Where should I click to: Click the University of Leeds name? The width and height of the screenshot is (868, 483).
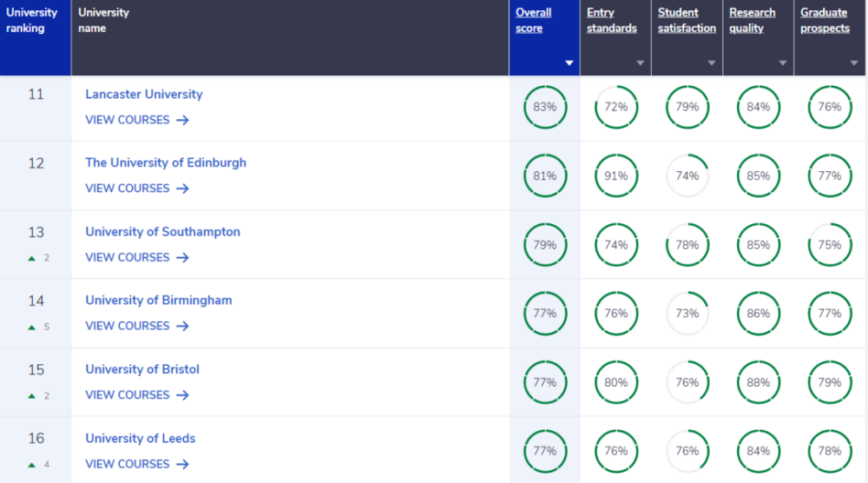[x=140, y=438]
